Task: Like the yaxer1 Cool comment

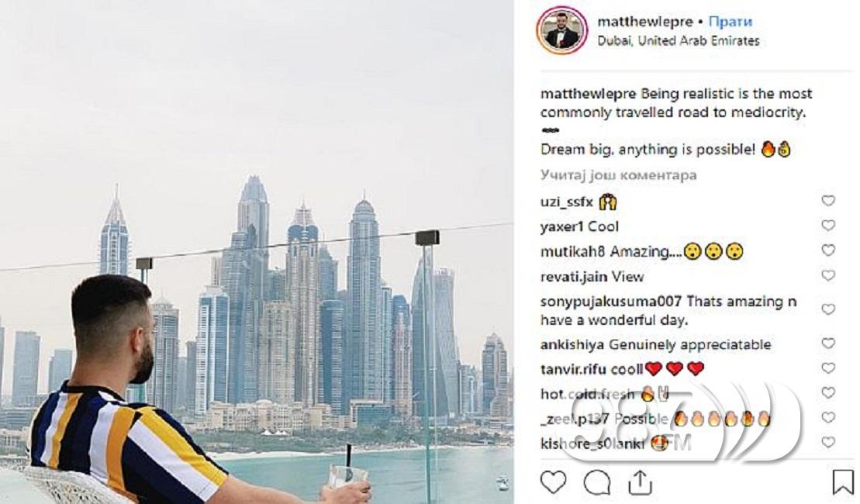Action: [828, 226]
